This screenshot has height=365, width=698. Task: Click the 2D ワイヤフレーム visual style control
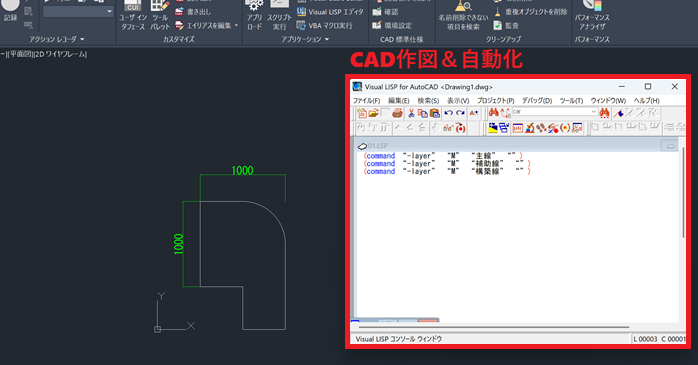click(61, 54)
